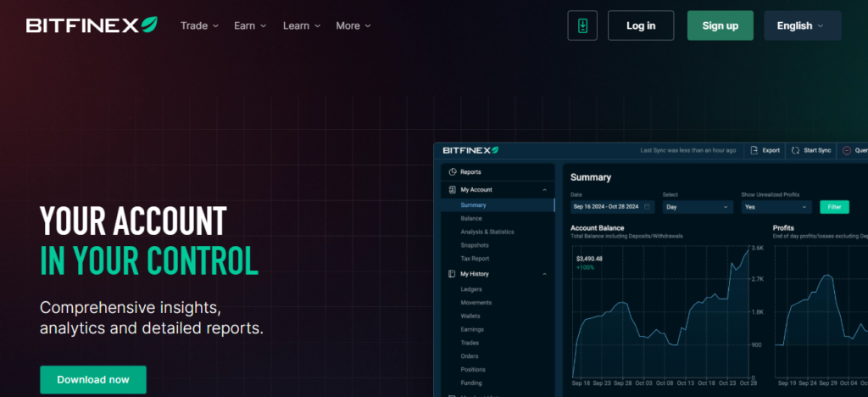Click the Trade menu chevron arrow

coord(215,26)
